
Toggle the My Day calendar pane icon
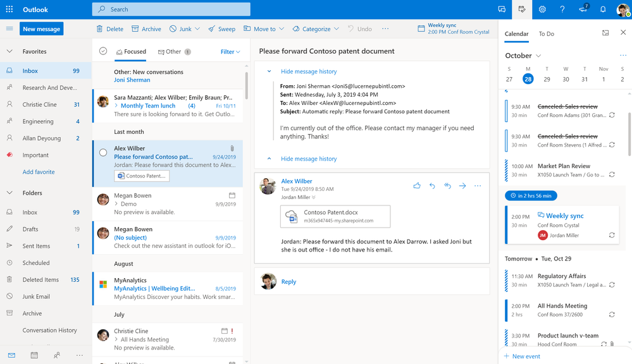522,9
